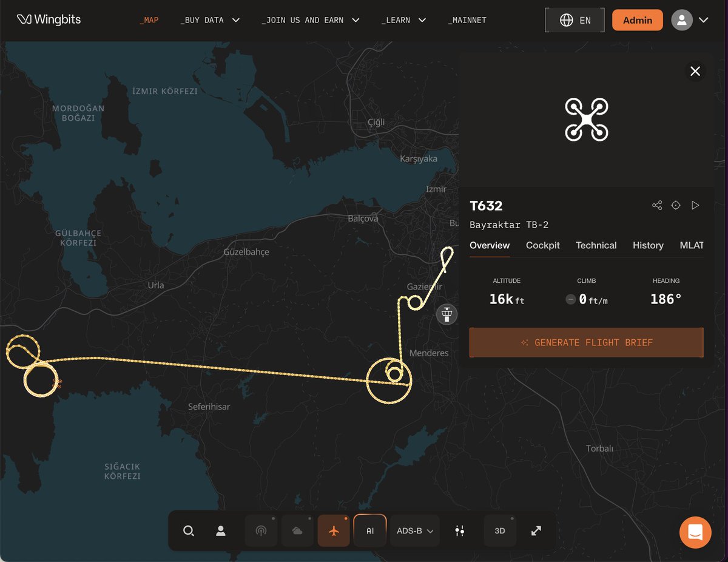
Task: Click the person profile icon in toolbar
Action: [221, 531]
